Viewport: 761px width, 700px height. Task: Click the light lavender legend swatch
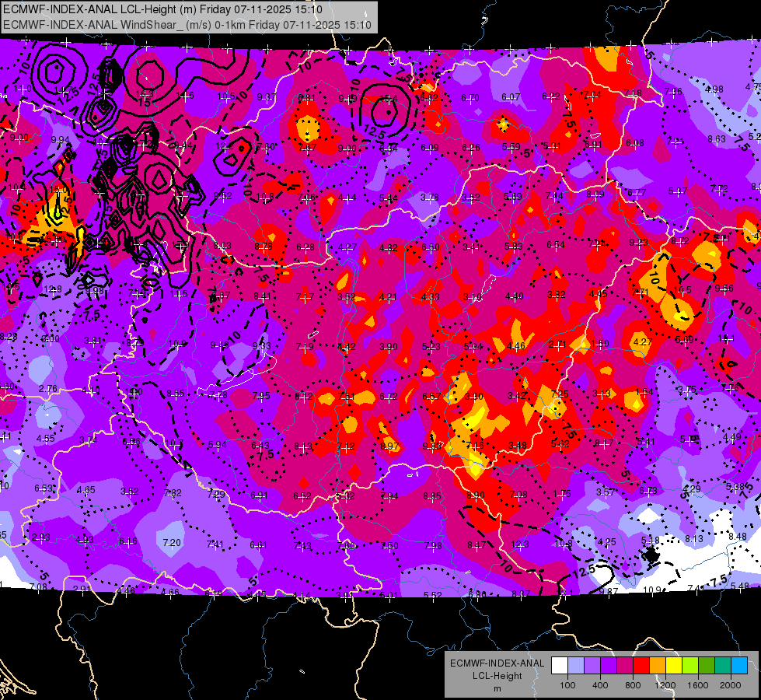tap(576, 666)
